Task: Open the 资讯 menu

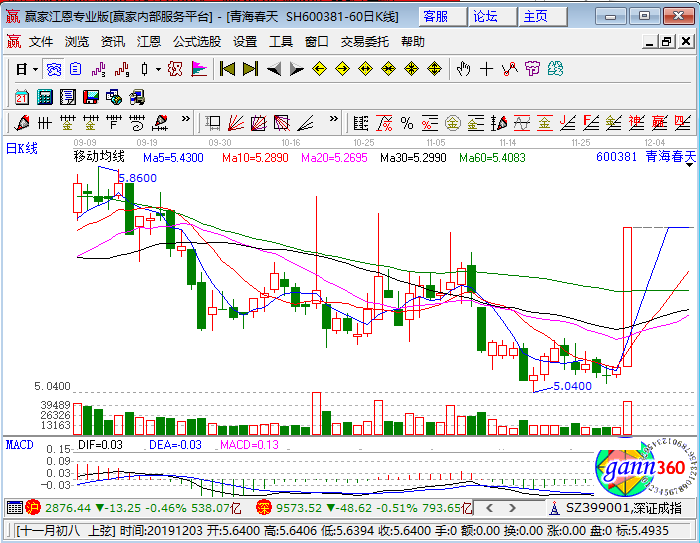Action: click(113, 42)
